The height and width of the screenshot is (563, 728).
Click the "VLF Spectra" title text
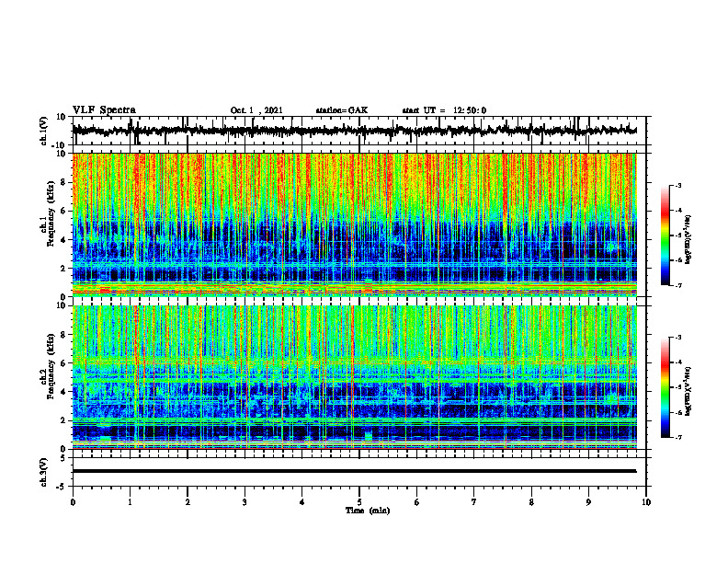(x=104, y=110)
